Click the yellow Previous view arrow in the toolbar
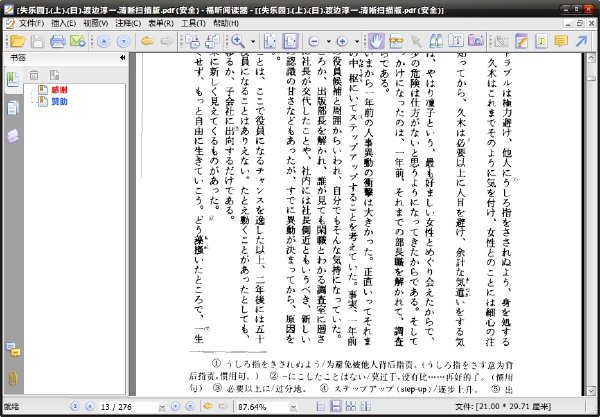600x417 pixels. [147, 41]
